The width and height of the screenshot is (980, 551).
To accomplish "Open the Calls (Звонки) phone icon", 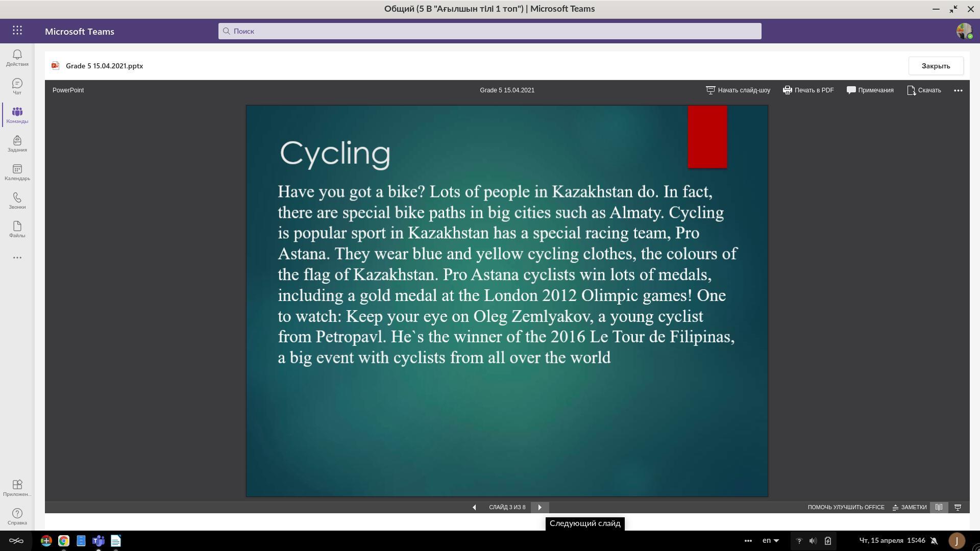I will (x=17, y=201).
